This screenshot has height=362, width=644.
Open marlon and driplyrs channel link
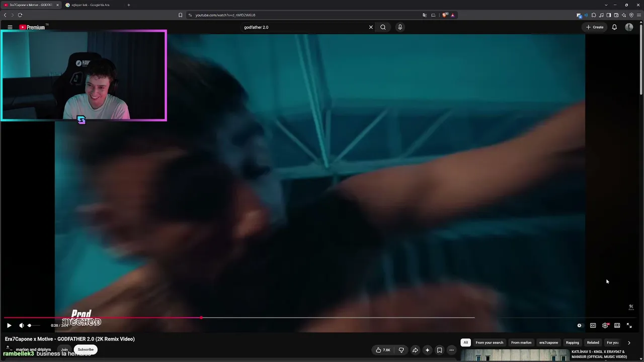point(33,349)
